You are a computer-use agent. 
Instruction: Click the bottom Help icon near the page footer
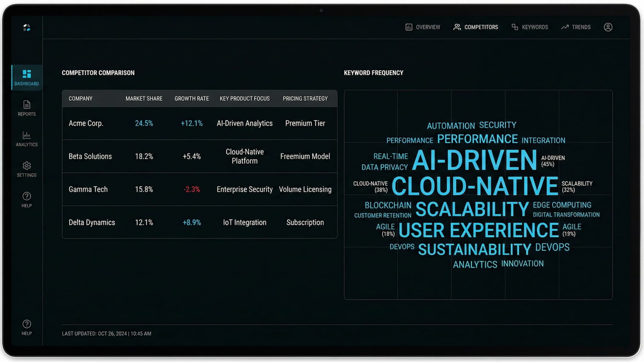[x=26, y=324]
